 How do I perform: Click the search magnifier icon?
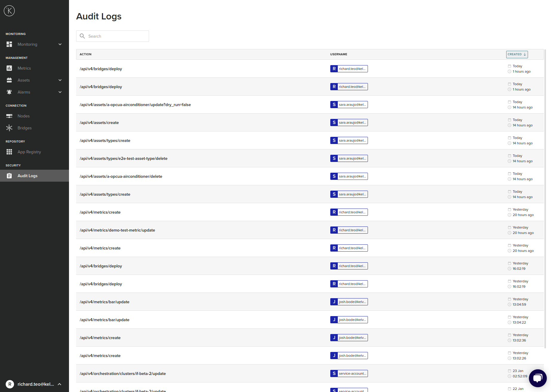click(82, 36)
